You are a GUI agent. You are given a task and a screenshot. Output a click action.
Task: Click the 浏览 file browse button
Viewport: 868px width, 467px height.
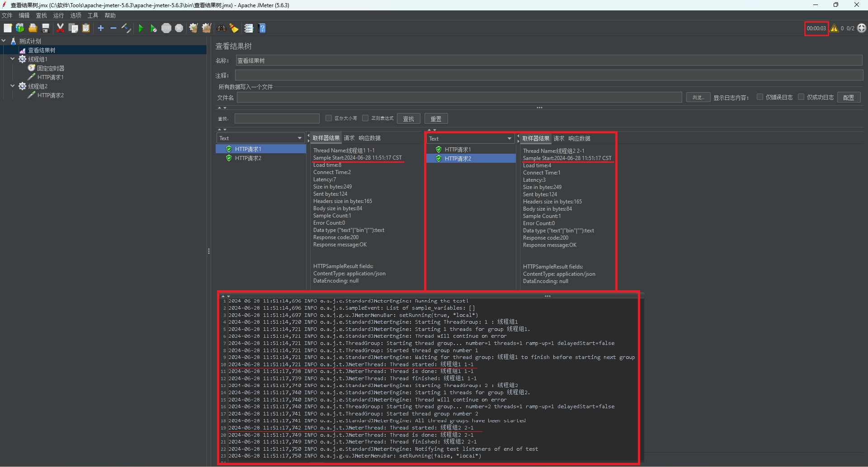pos(698,98)
